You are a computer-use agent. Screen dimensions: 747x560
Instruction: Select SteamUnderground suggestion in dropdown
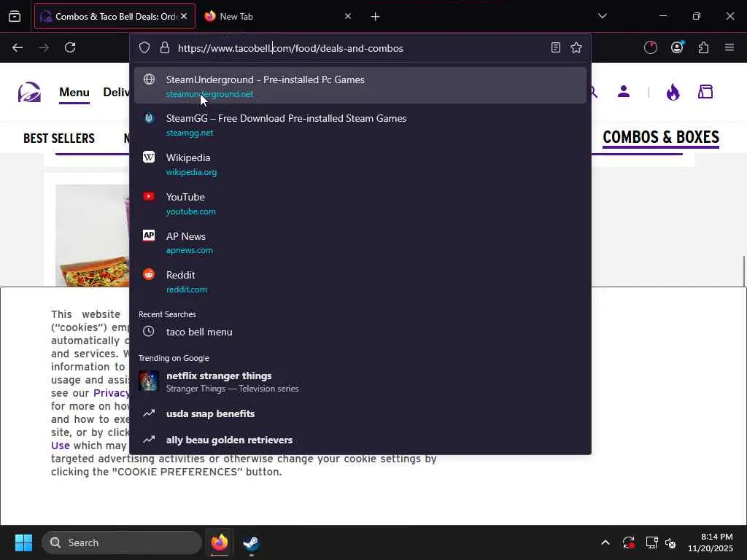(360, 86)
